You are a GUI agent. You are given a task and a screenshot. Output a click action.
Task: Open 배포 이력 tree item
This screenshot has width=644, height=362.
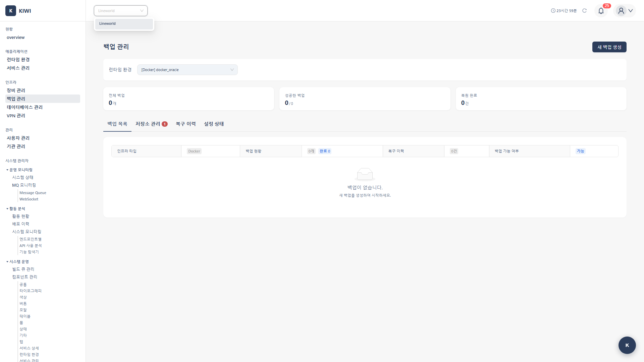point(21,224)
